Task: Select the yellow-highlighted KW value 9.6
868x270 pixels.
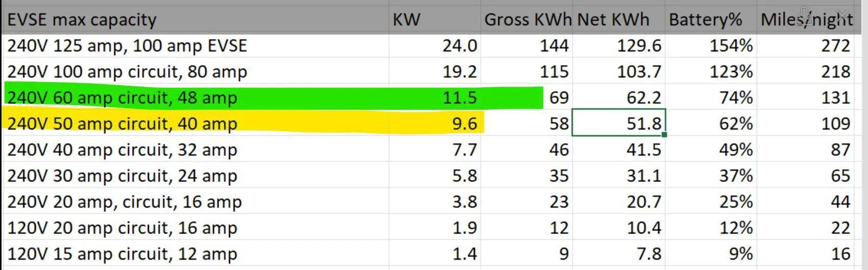Action: (x=465, y=124)
